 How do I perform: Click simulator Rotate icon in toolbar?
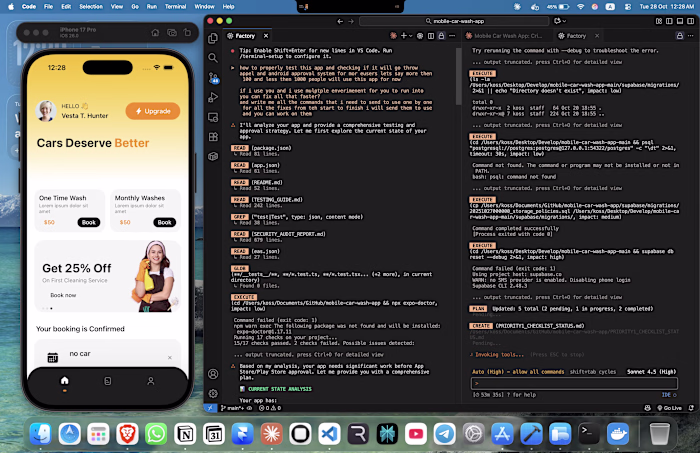[x=188, y=33]
